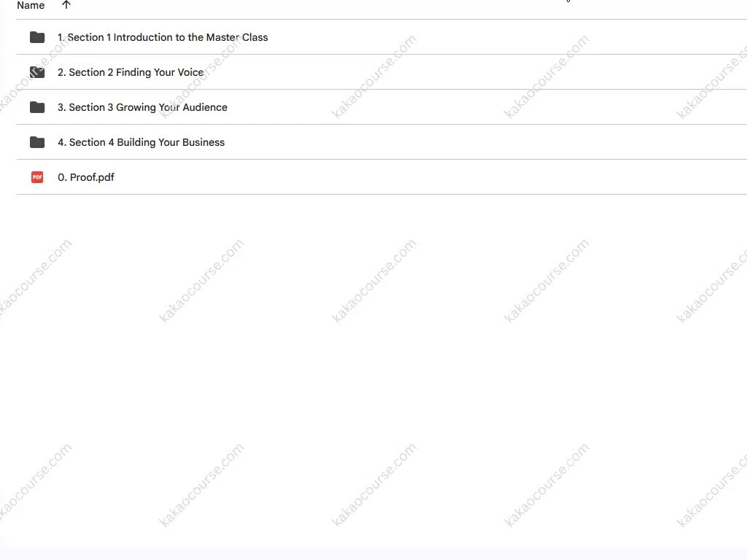
Task: Select "3. Section 3 Growing Your Audience"
Action: coord(142,107)
